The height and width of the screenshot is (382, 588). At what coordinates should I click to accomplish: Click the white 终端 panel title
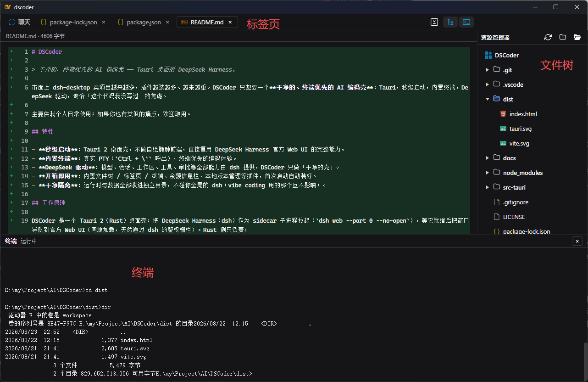11,241
